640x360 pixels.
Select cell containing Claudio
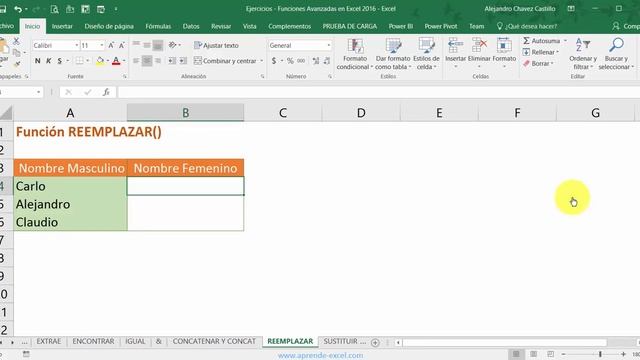coord(70,222)
